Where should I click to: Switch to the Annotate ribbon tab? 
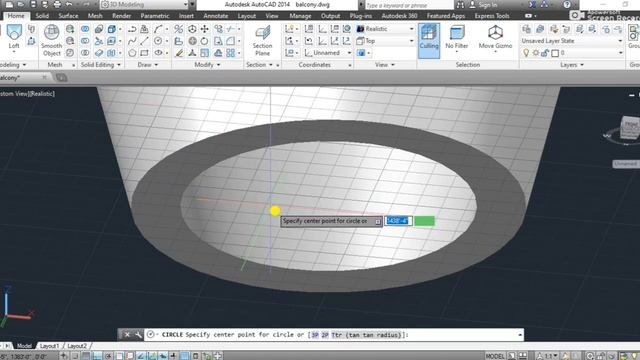pyautogui.click(x=216, y=16)
